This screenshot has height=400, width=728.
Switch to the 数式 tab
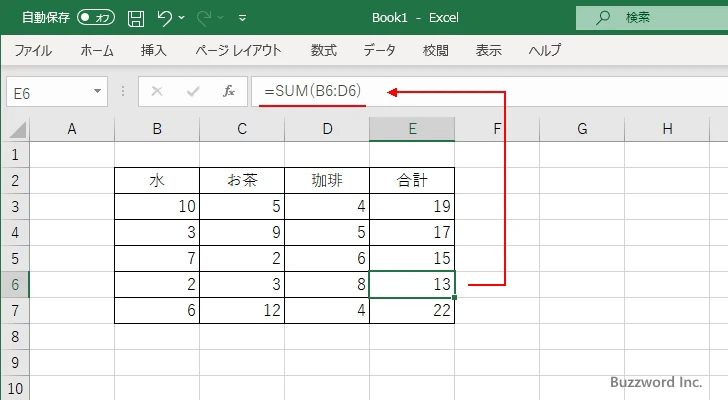tap(324, 50)
